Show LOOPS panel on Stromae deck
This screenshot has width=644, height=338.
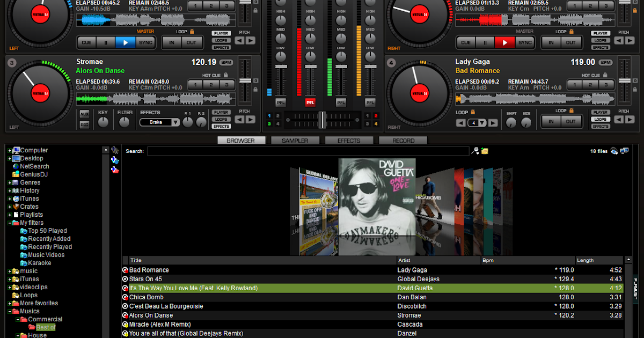221,119
